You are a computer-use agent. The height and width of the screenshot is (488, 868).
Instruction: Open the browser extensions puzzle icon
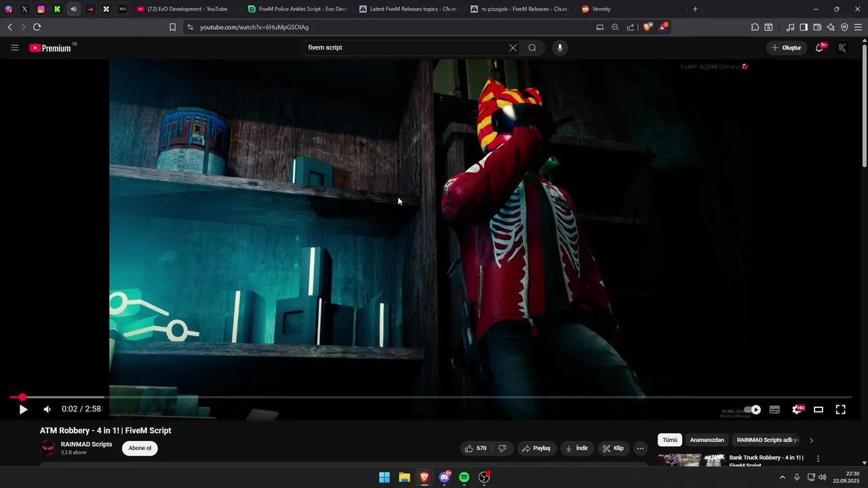755,27
